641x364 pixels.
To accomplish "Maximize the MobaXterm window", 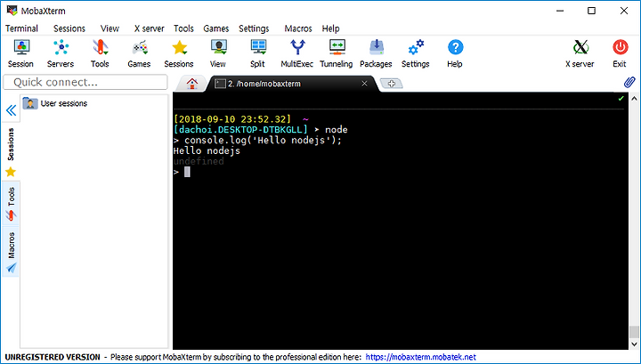I will [x=591, y=11].
